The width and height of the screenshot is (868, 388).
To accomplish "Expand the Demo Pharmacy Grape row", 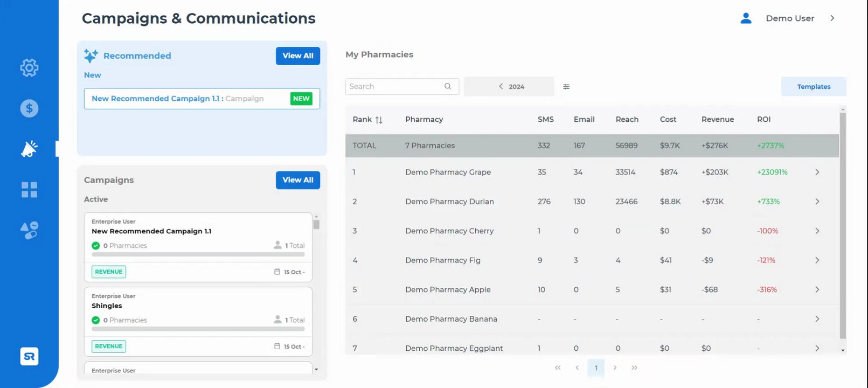I will click(817, 172).
